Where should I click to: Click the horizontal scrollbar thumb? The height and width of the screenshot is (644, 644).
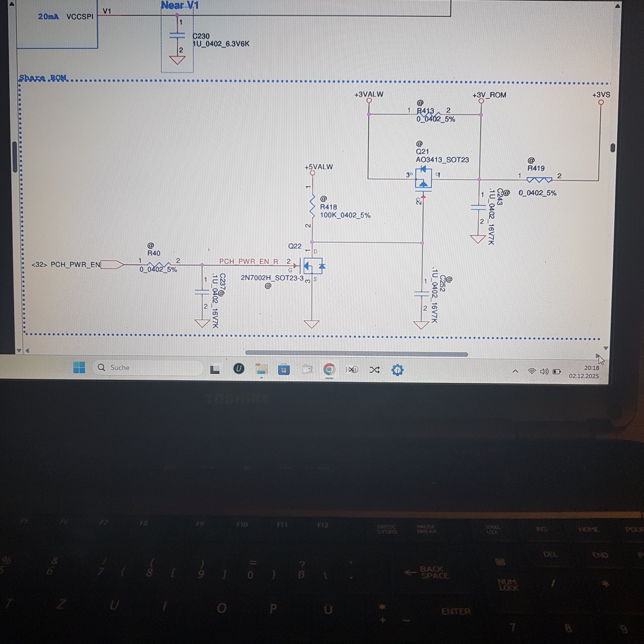click(356, 354)
